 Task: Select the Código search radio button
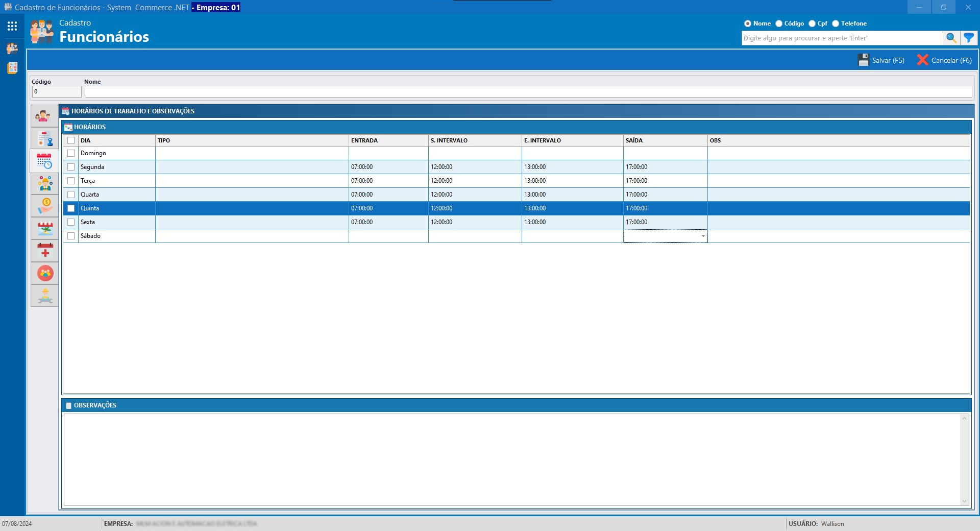pyautogui.click(x=779, y=23)
